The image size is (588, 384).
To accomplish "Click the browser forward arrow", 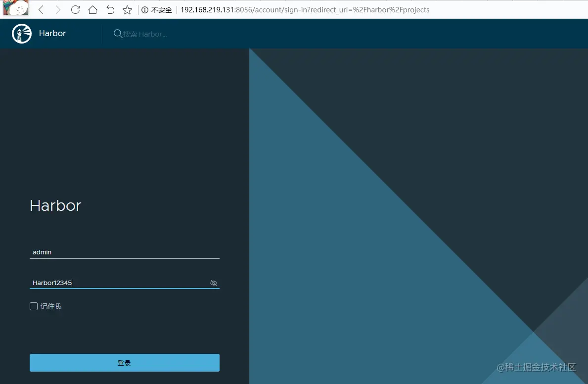I will [58, 10].
